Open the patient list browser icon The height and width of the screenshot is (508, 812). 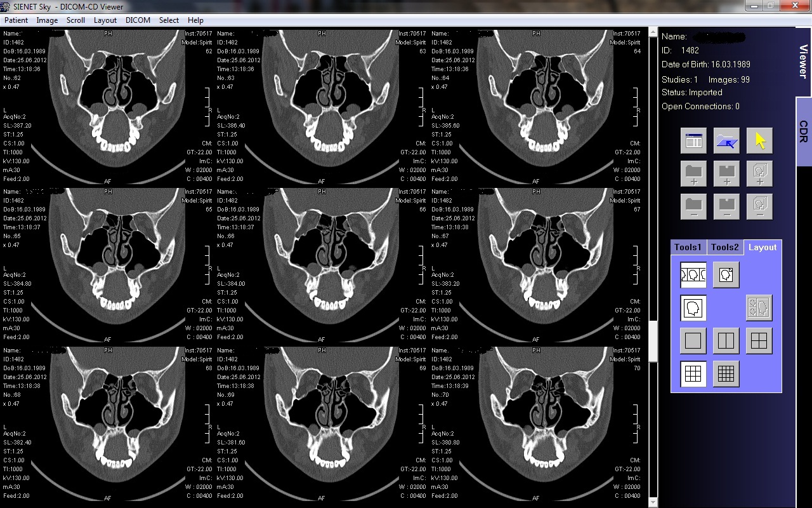tap(693, 141)
